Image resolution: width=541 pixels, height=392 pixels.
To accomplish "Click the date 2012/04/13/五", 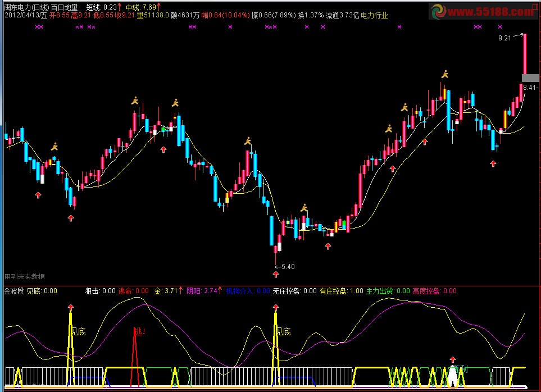I will (26, 15).
